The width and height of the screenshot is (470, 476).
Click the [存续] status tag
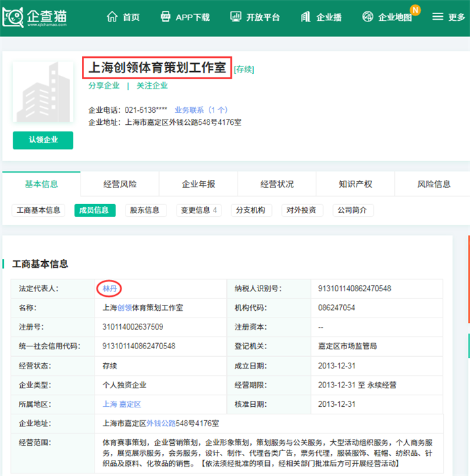(244, 69)
